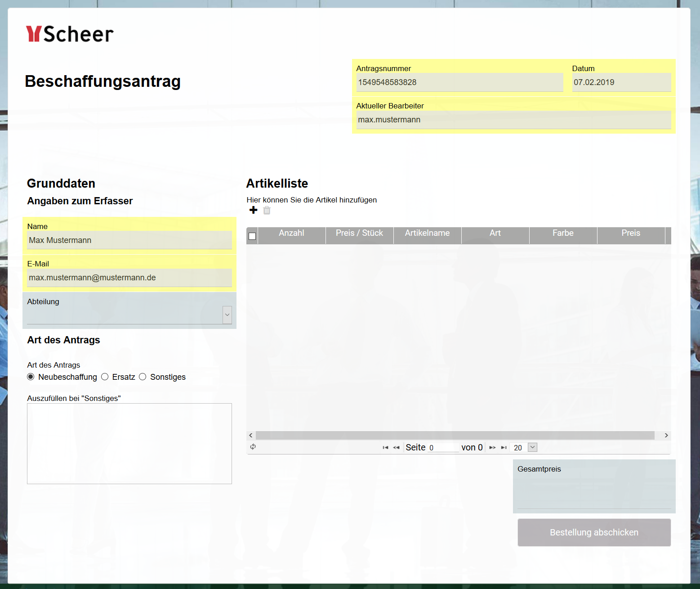Click the Name field showing Max Mustermann
Viewport: 700px width, 589px height.
[x=129, y=240]
